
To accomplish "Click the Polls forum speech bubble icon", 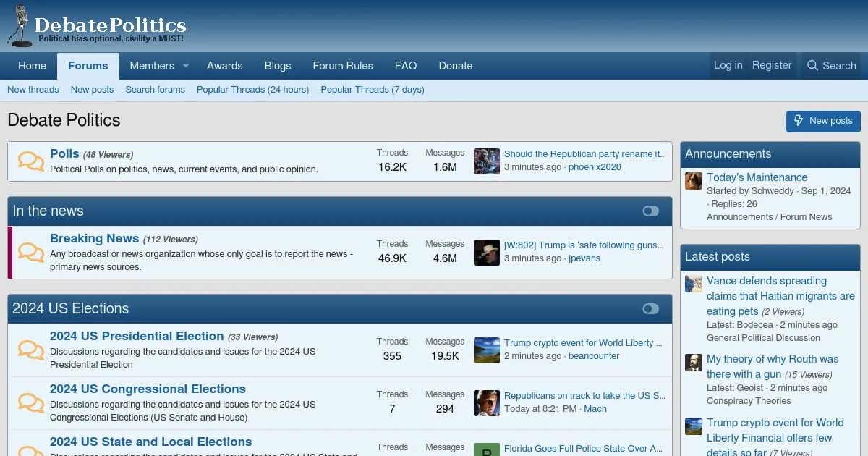I will point(31,161).
